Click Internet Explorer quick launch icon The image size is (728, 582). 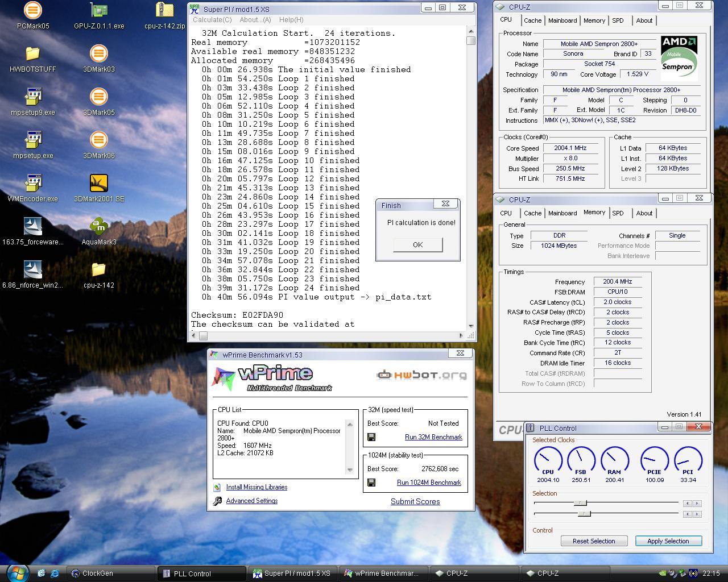click(55, 573)
